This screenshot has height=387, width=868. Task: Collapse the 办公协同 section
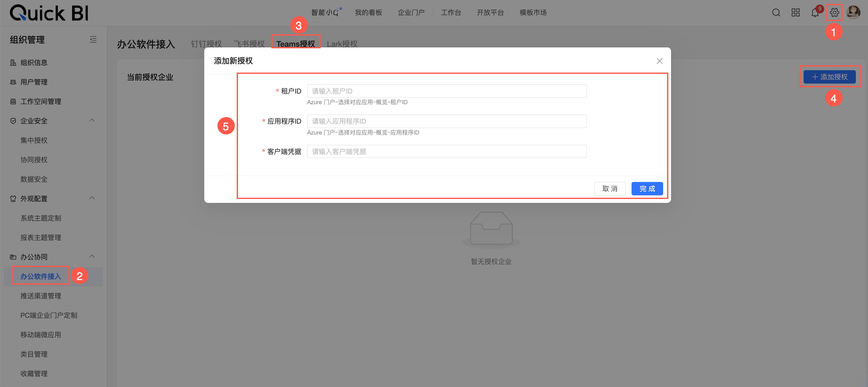point(92,257)
